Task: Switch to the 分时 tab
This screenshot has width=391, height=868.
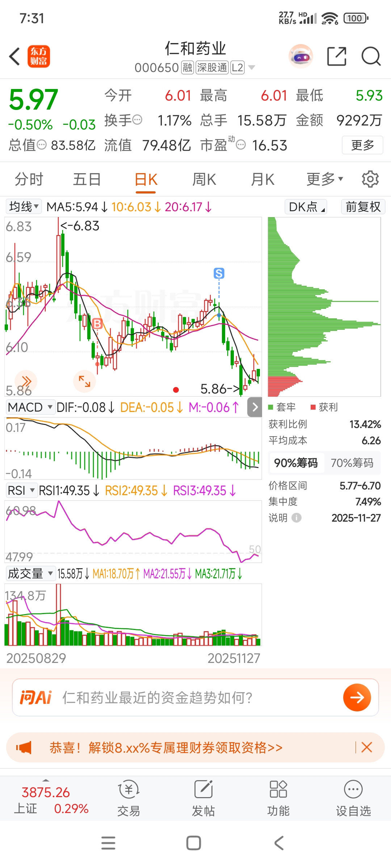Action: (29, 179)
